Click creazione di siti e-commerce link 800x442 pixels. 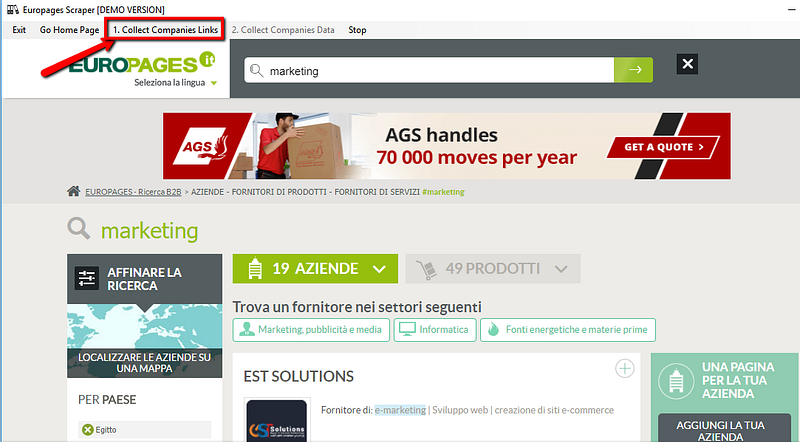554,410
